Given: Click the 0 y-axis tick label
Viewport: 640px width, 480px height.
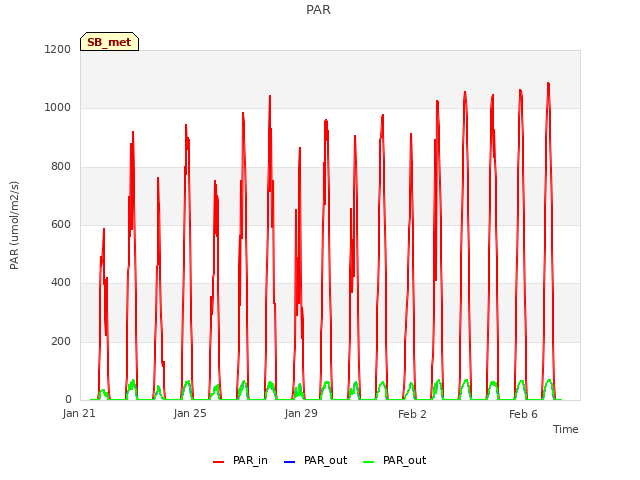Looking at the screenshot, I should [x=68, y=399].
